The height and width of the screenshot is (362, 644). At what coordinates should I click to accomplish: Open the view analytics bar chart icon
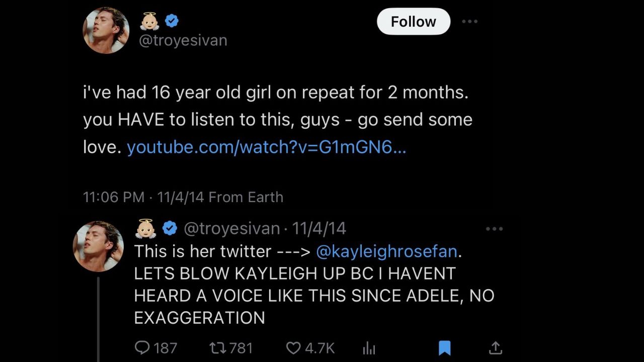point(369,347)
